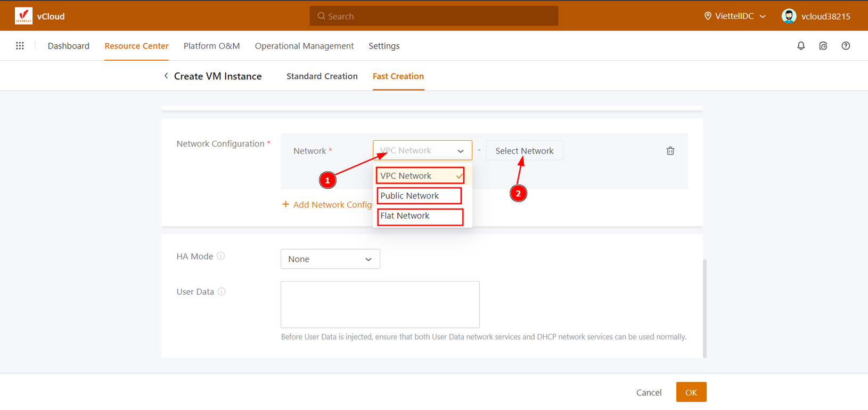868x410 pixels.
Task: Open the HA Mode dropdown
Action: click(330, 259)
